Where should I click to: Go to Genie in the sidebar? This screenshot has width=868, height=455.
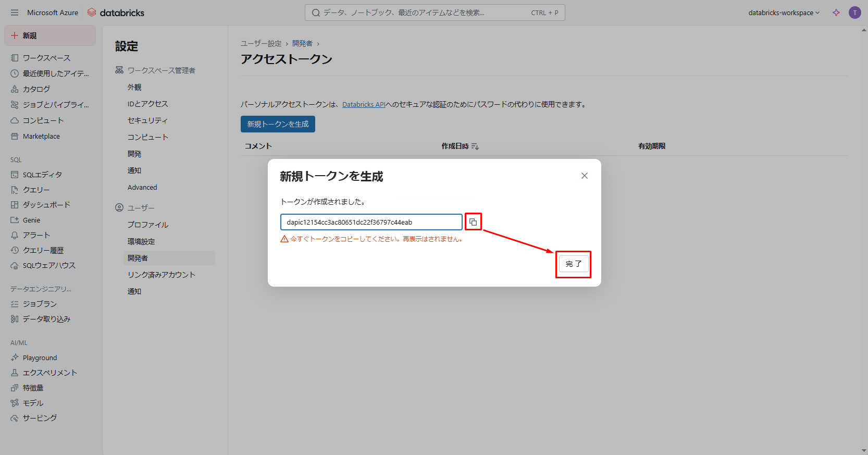click(31, 220)
